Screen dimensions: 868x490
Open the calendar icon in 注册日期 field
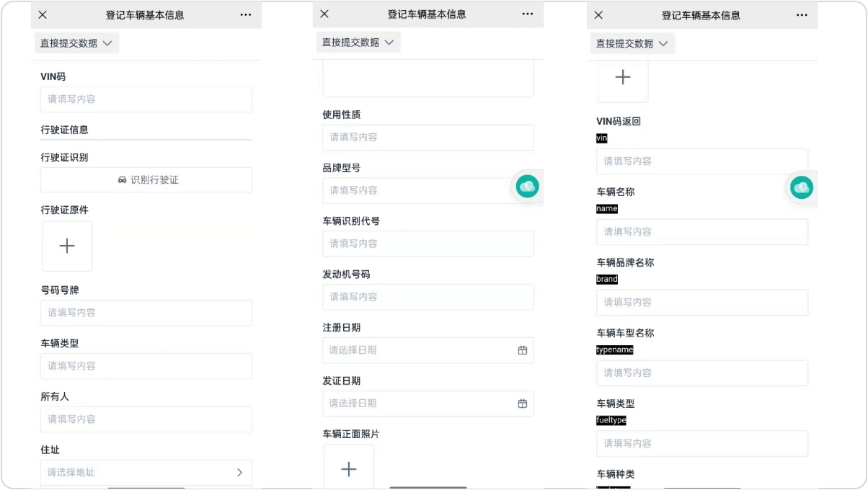[523, 350]
